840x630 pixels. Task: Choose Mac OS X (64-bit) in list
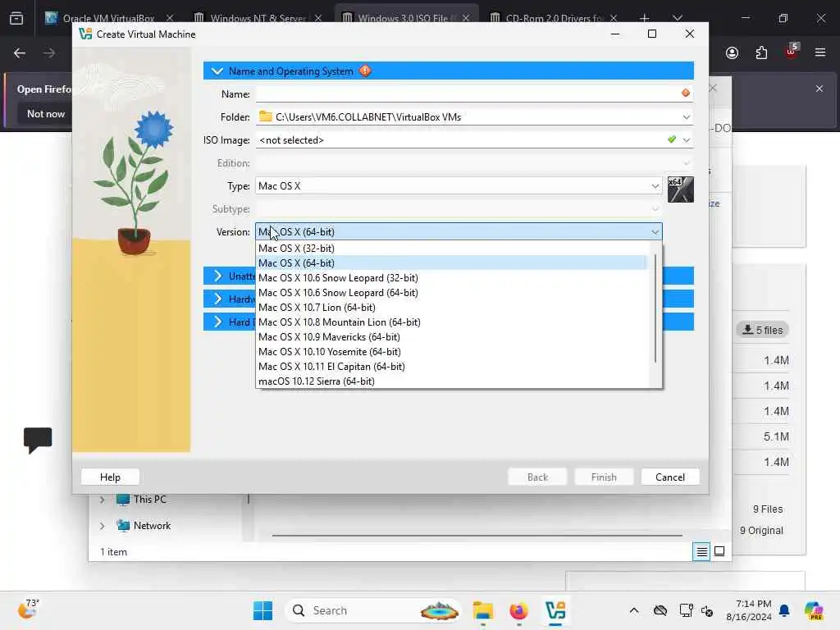[x=453, y=263]
